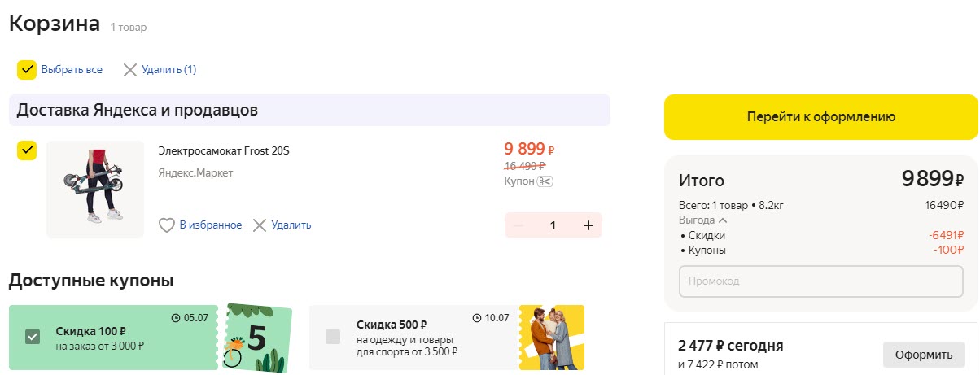Collapse the Выгода details section
Viewport: 980px width, 375px height.
tap(722, 220)
